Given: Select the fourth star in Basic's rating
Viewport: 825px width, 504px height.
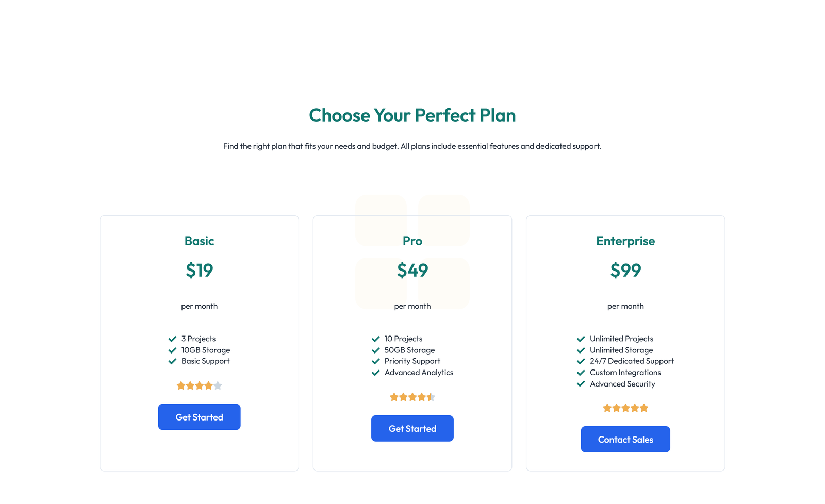Looking at the screenshot, I should point(208,385).
